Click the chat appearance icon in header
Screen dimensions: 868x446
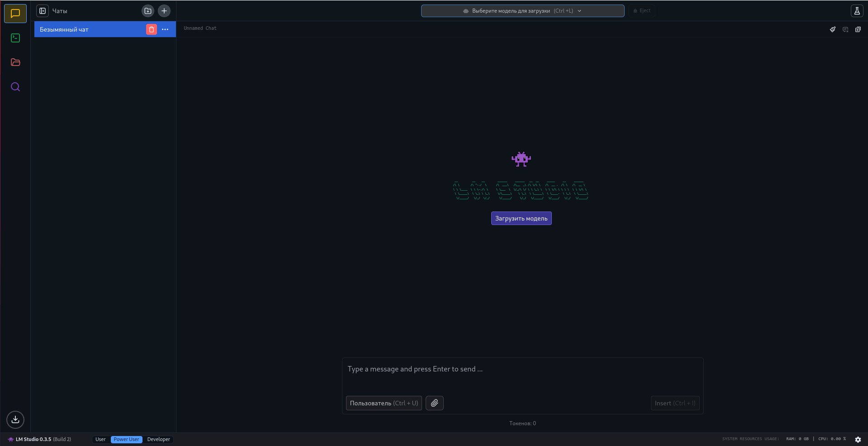pos(845,29)
